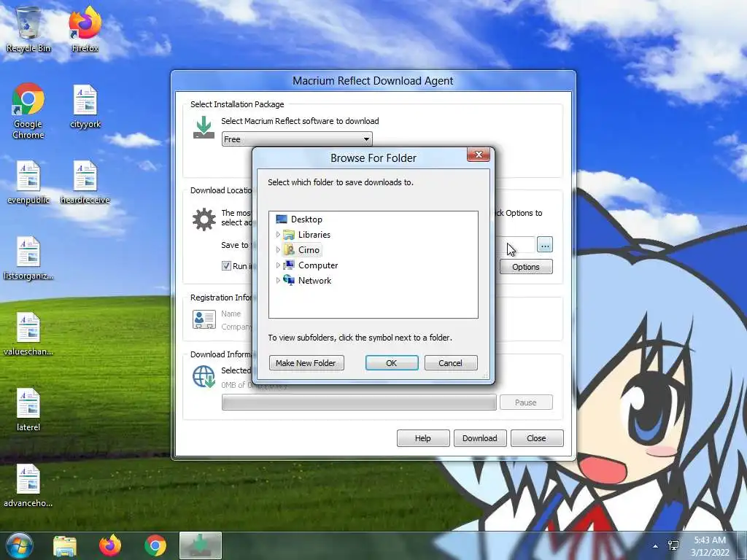747x560 pixels.
Task: Select the Desktop folder in tree
Action: [299, 219]
